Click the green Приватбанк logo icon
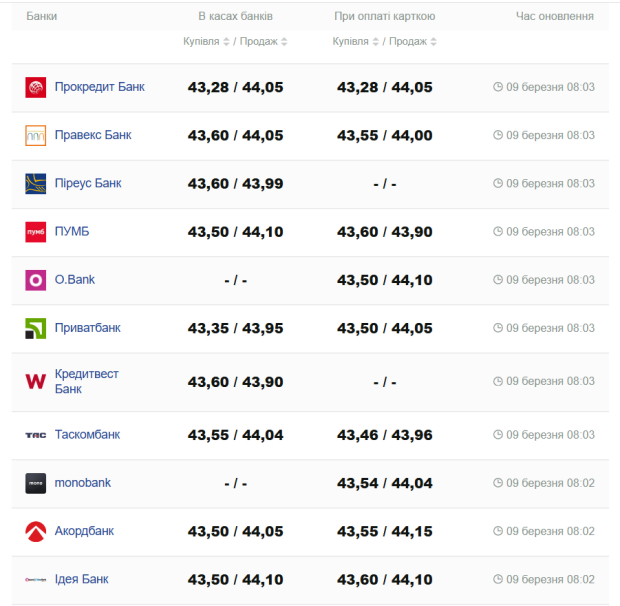This screenshot has width=620, height=606. point(36,328)
